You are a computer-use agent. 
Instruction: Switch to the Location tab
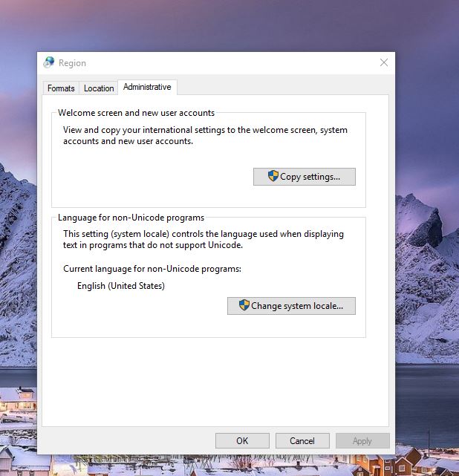(99, 88)
